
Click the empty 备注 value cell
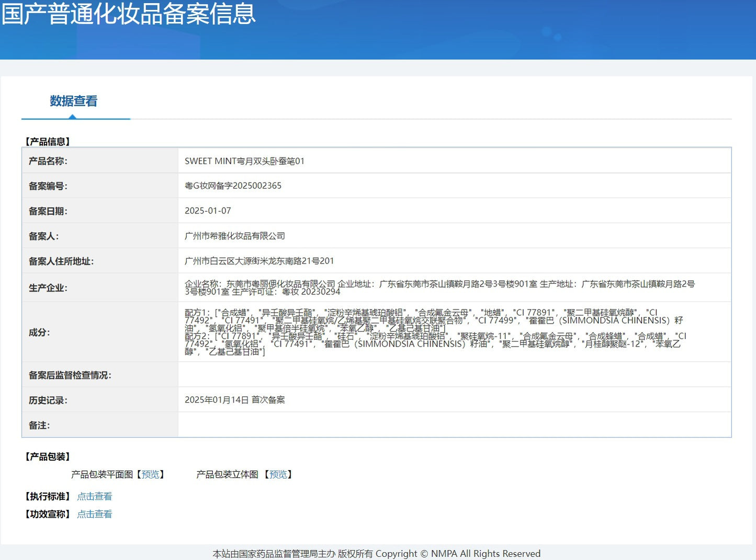click(454, 425)
